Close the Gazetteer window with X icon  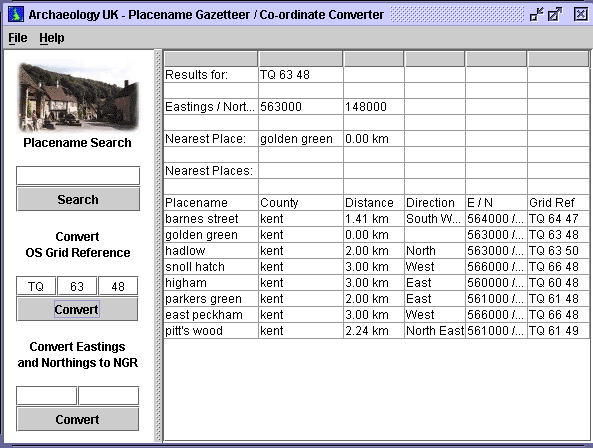(x=581, y=14)
